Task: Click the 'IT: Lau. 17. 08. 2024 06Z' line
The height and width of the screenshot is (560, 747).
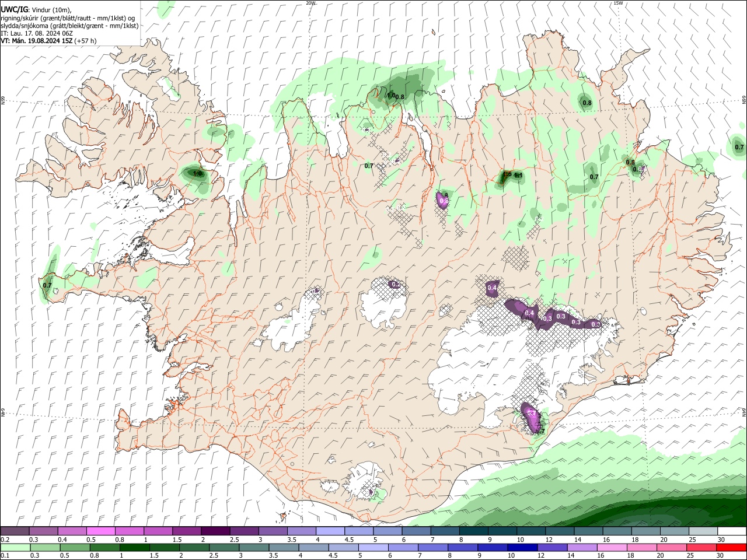Action: tap(37, 33)
